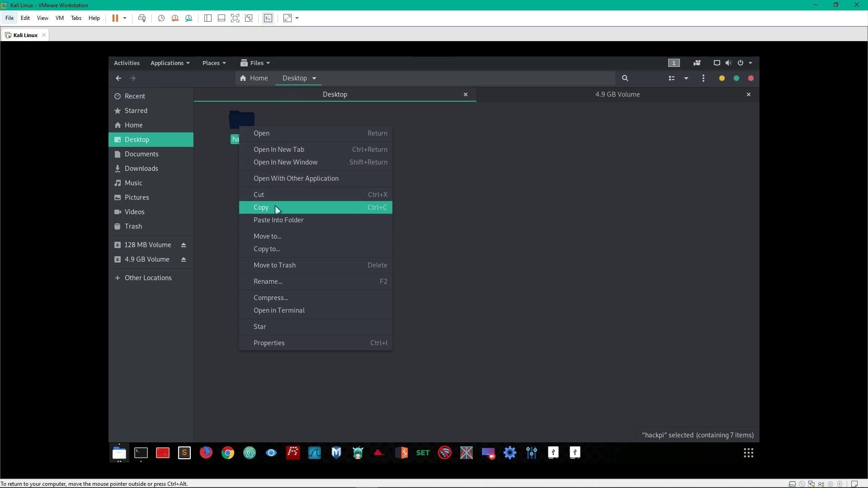Click the terminal emulator icon in taskbar

pyautogui.click(x=141, y=453)
